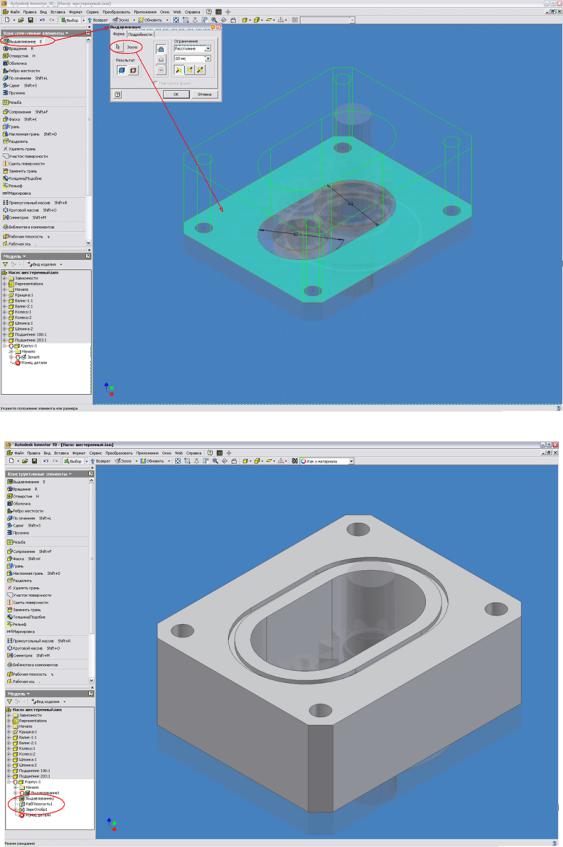Image resolution: width=563 pixels, height=847 pixels.
Task: Click Возврат in upper window toolbar
Action: pyautogui.click(x=99, y=20)
